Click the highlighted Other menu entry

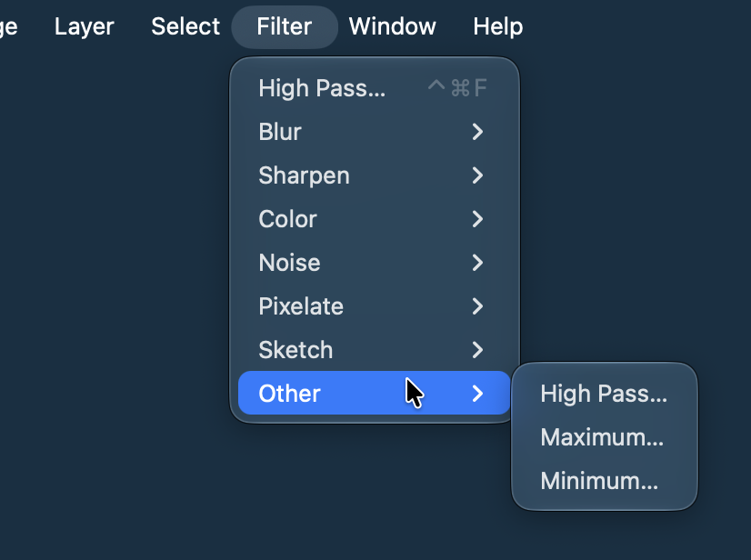point(374,393)
